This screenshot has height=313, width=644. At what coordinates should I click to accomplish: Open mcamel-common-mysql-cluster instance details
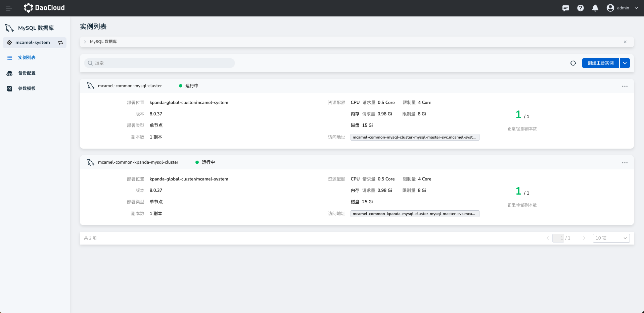point(130,86)
